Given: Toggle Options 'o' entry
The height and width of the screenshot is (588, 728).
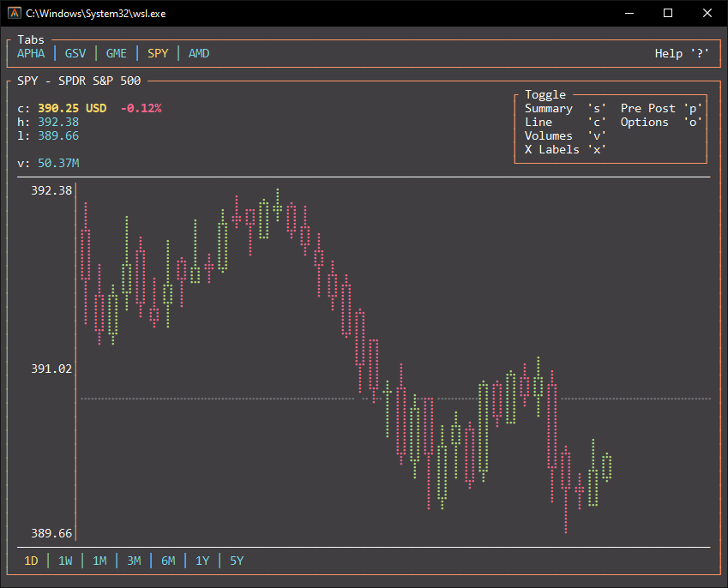Looking at the screenshot, I should [x=662, y=122].
